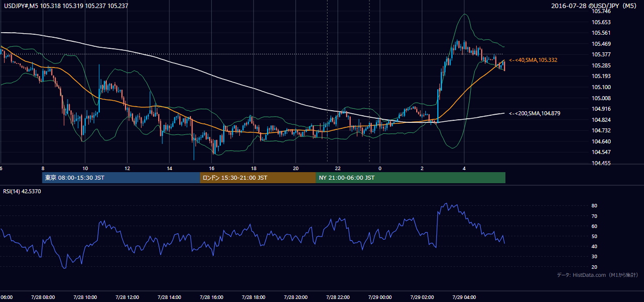Click price axis value 104.640
This screenshot has width=644, height=302.
coord(602,141)
